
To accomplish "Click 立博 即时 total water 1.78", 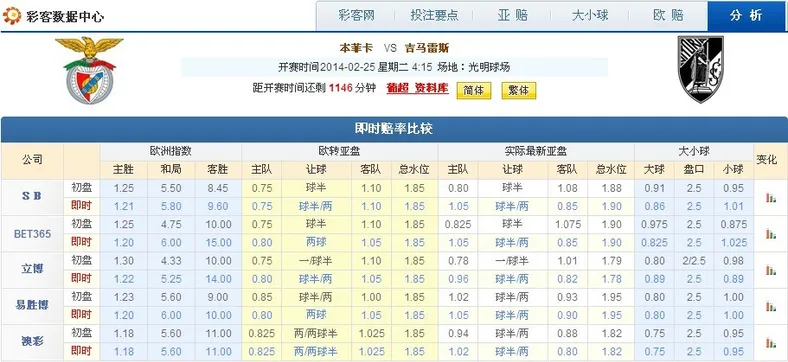I will click(x=611, y=279).
